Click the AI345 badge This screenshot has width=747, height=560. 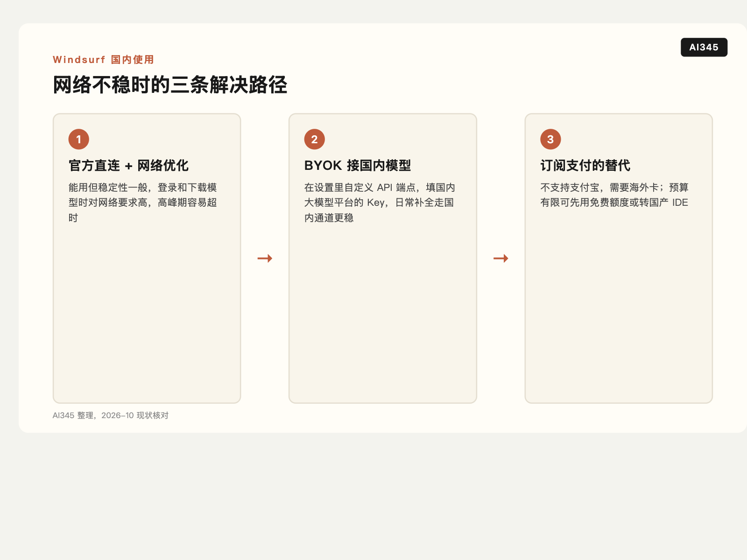click(x=704, y=47)
